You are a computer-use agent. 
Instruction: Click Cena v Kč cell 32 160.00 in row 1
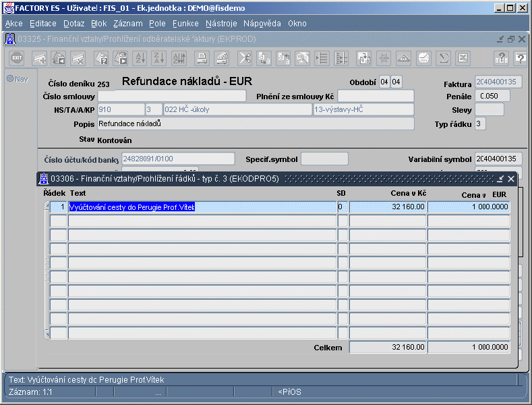click(x=388, y=207)
